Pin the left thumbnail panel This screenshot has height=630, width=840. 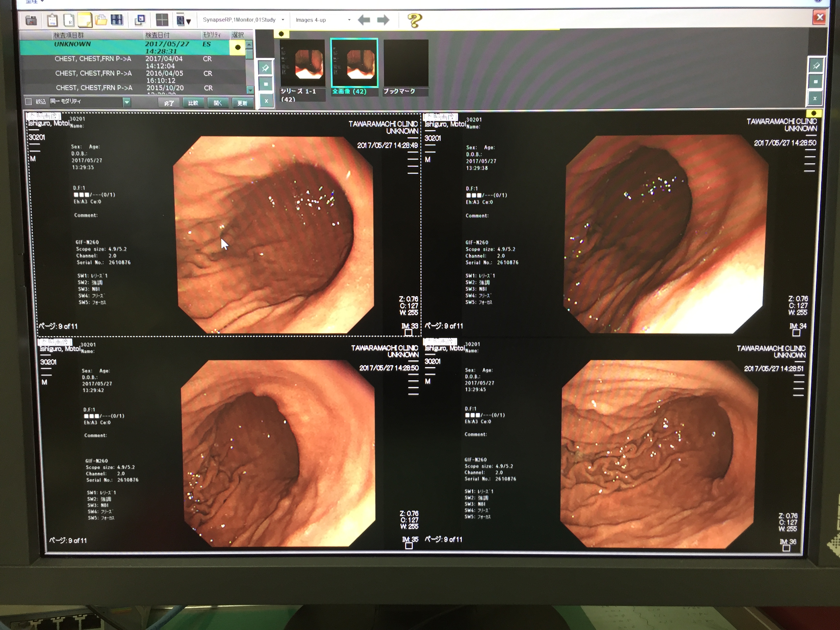click(x=265, y=68)
